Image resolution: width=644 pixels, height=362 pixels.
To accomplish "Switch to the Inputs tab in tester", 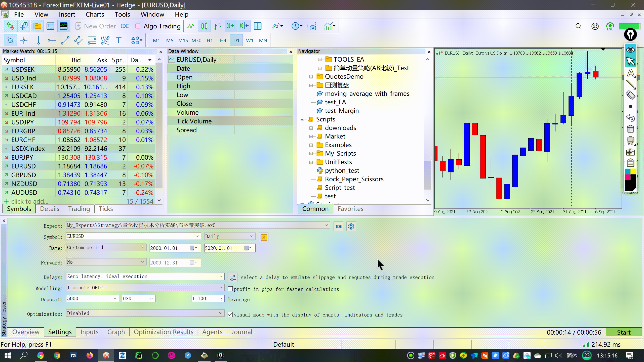I will [90, 332].
